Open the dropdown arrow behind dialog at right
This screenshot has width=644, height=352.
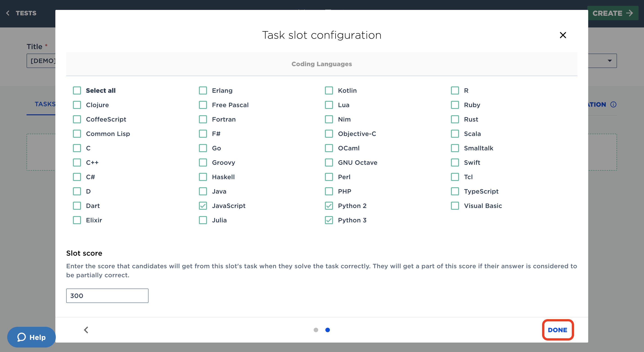click(610, 61)
